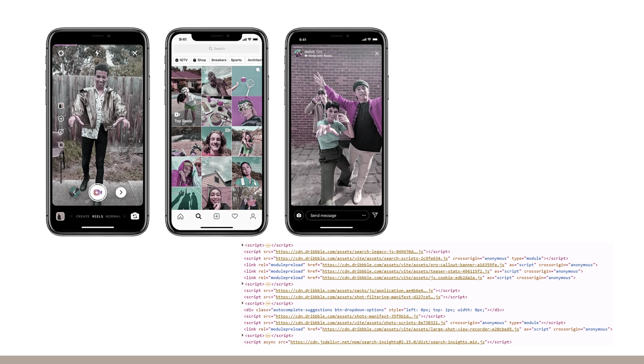Image resolution: width=644 pixels, height=364 pixels.
Task: Click the Search field in Explore
Action: [217, 48]
